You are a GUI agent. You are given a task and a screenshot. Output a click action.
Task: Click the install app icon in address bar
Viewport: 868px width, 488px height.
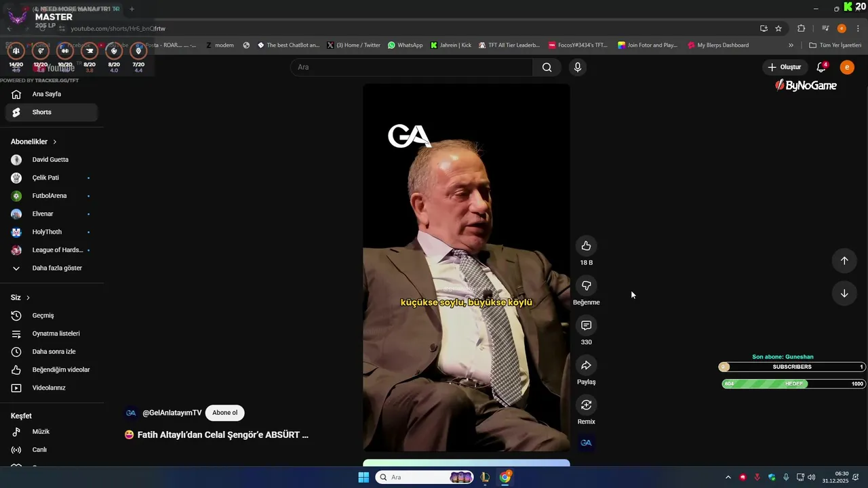pos(764,28)
